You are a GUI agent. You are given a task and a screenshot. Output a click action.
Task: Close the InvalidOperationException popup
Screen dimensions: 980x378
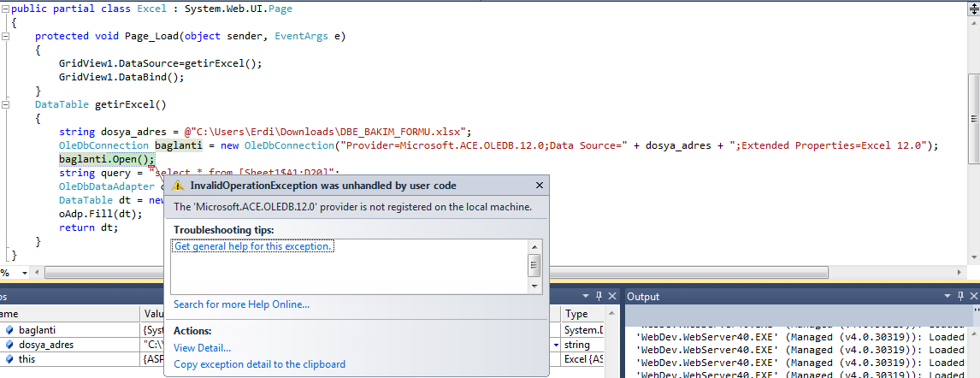pos(539,186)
